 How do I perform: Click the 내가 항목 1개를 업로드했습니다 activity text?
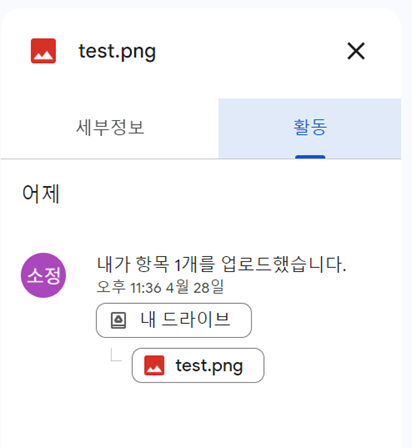(221, 265)
